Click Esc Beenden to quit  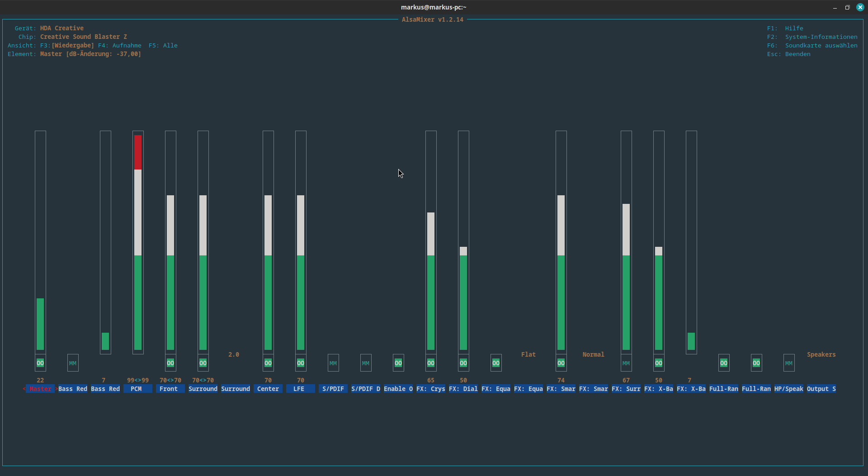point(789,54)
